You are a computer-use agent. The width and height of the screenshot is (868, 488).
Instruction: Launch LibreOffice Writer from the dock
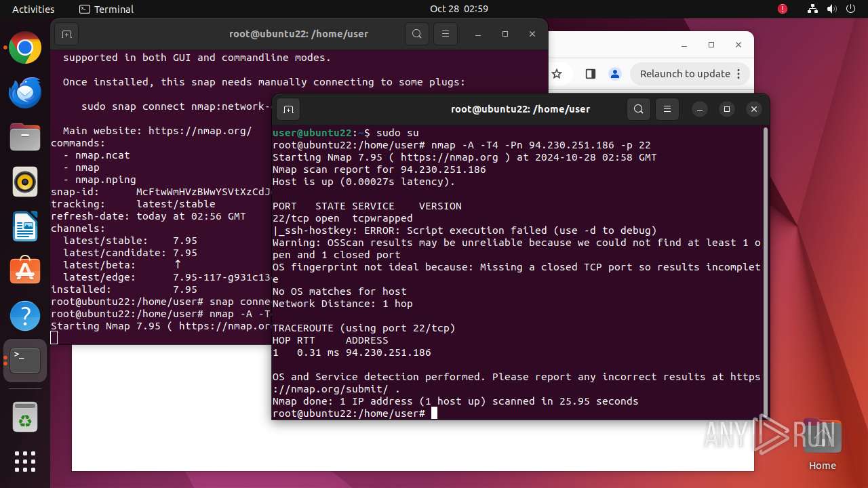[25, 227]
